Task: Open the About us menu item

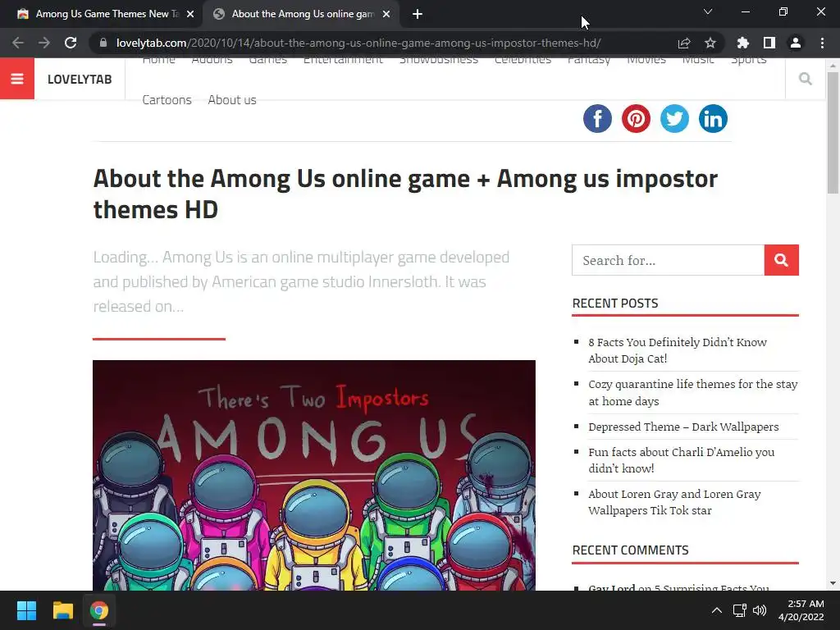Action: [x=232, y=99]
